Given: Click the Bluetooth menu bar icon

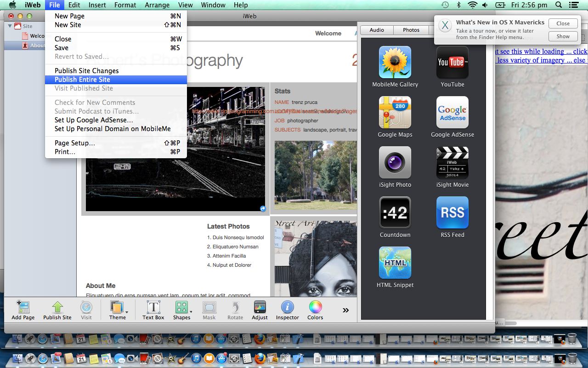Looking at the screenshot, I should [x=458, y=5].
